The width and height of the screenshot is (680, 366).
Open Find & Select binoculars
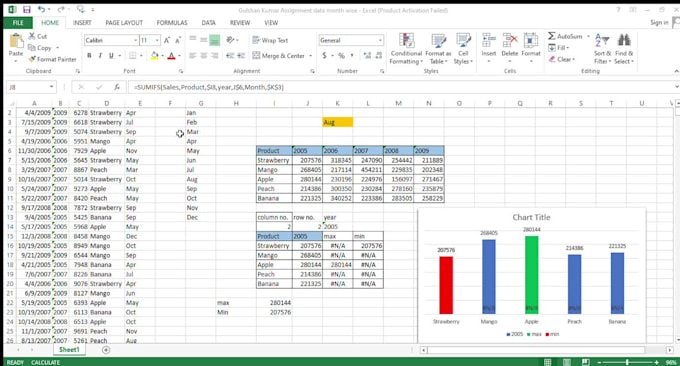(624, 49)
